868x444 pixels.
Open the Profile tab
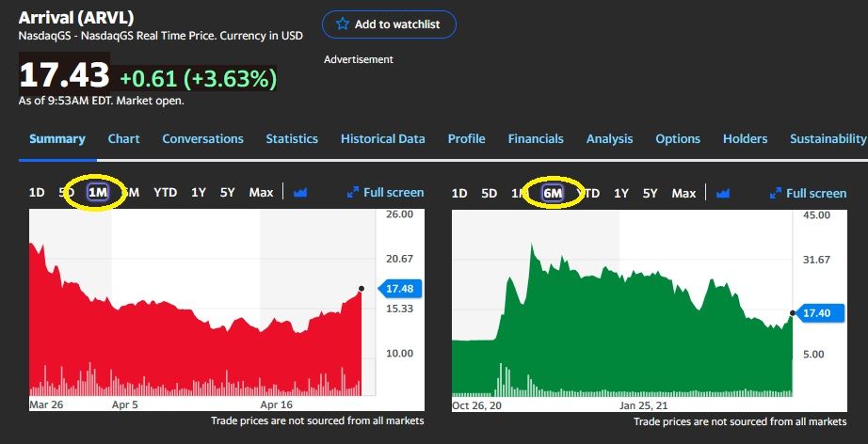[467, 139]
